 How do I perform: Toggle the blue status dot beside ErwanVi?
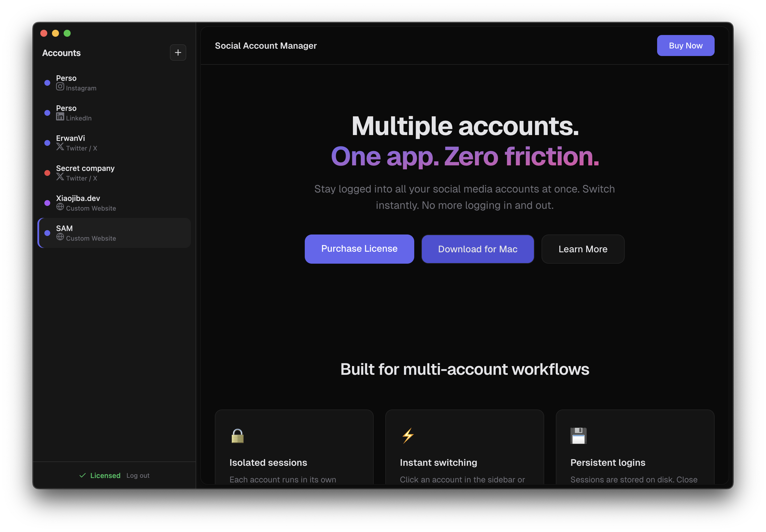[47, 143]
